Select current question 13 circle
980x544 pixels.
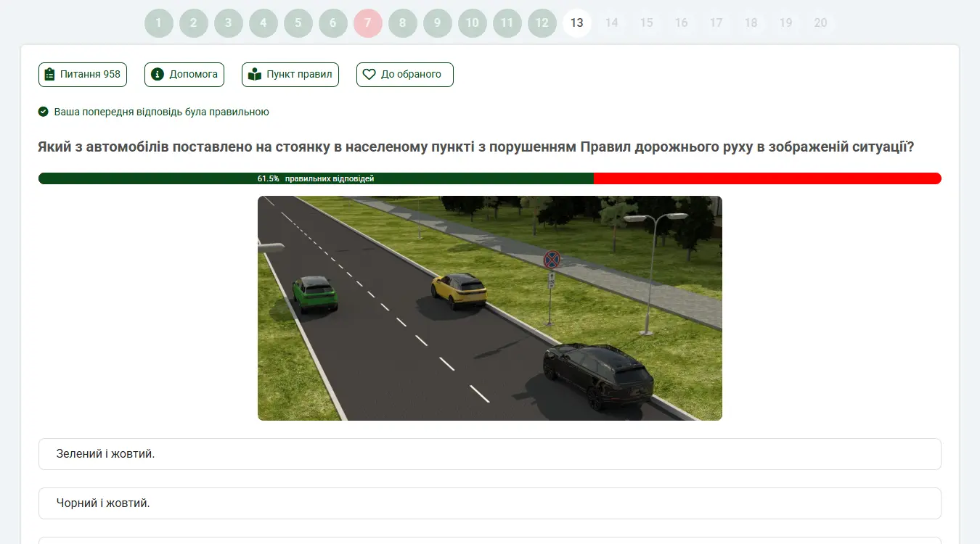(577, 22)
